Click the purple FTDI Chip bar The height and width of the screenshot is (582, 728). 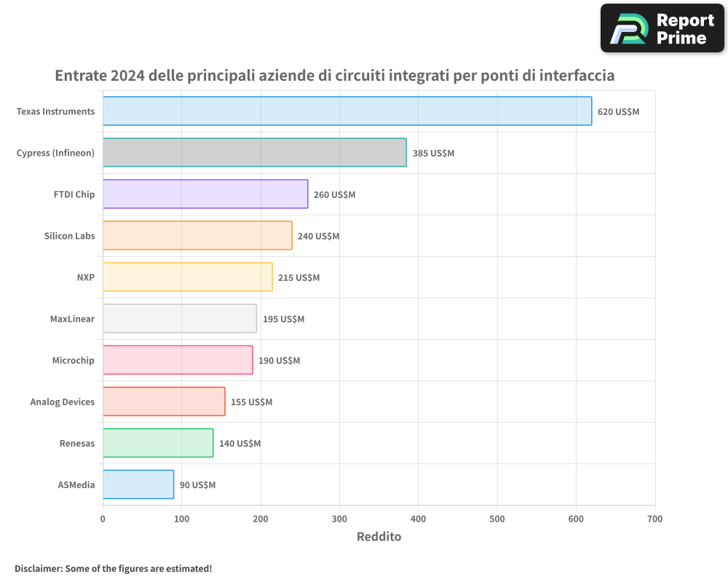coord(205,194)
